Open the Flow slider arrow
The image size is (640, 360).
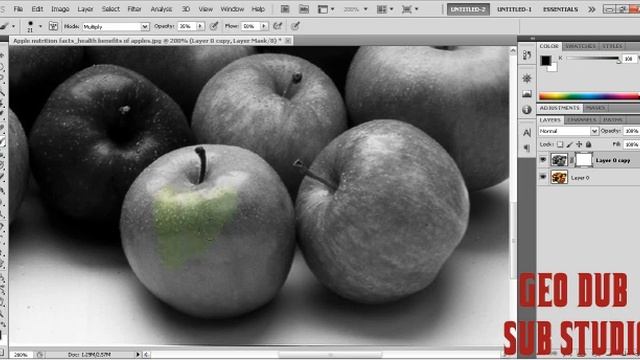tap(264, 26)
